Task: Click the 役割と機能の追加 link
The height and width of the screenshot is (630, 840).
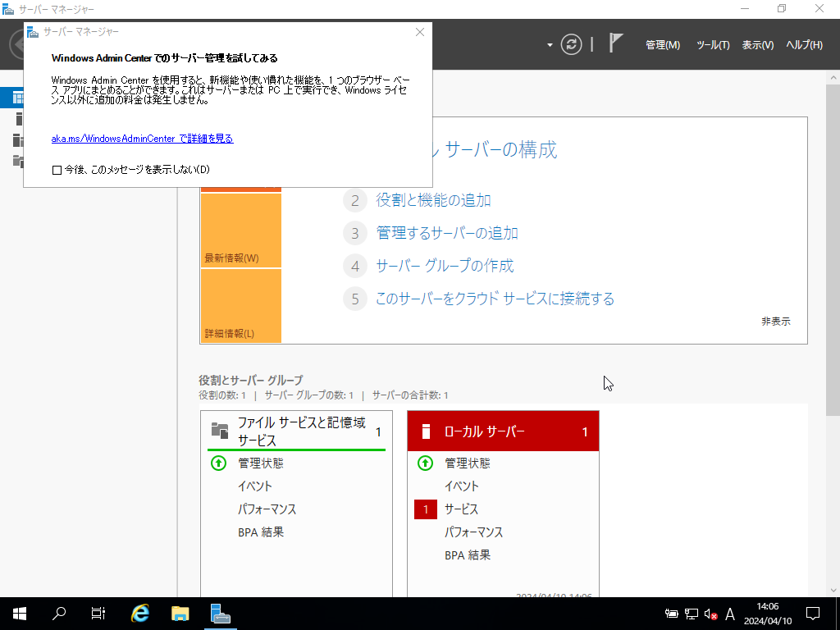Action: [433, 200]
